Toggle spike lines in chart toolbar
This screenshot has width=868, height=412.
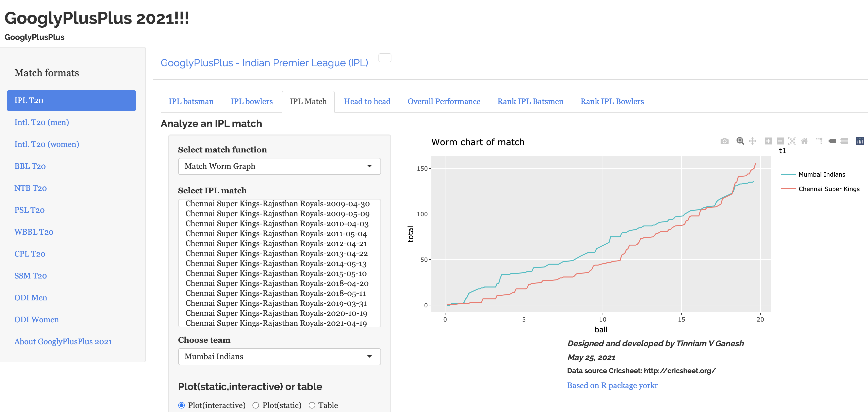pos(819,141)
